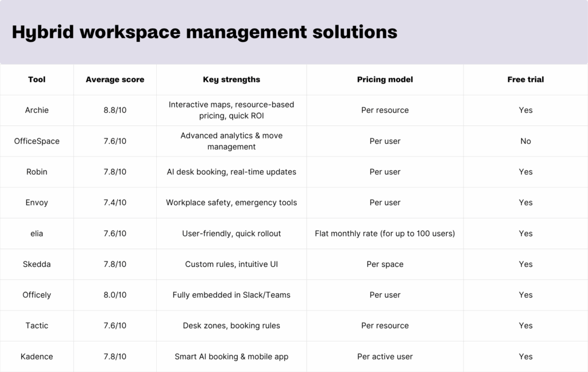Viewport: 588px width, 372px height.
Task: Select the 'Robin' tool cell
Action: coord(37,172)
